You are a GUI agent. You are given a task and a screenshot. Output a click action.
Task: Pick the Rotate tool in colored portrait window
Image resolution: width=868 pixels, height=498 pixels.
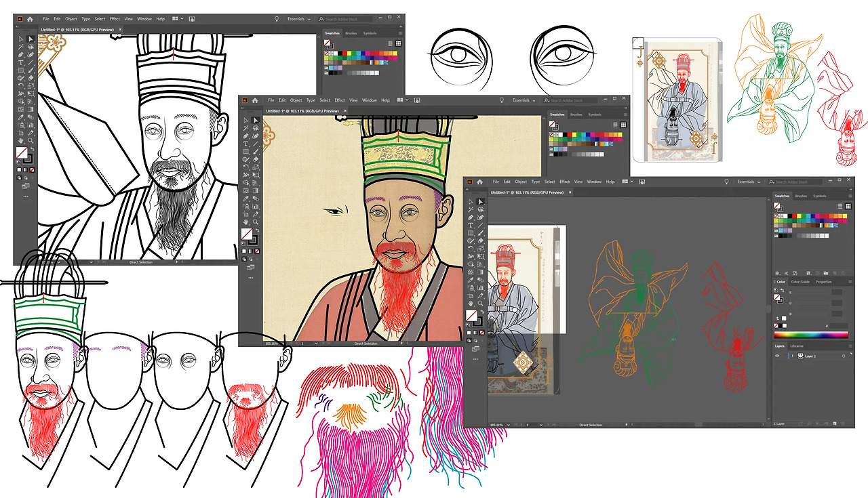click(x=245, y=167)
